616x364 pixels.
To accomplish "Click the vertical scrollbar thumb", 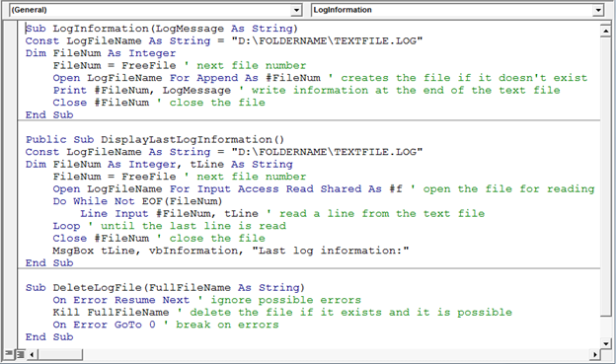I will pos(605,176).
